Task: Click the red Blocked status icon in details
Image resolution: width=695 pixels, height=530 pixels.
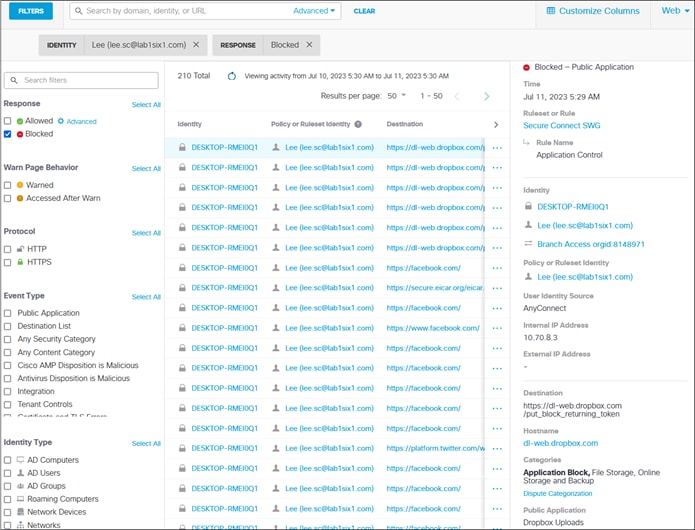Action: (x=527, y=67)
